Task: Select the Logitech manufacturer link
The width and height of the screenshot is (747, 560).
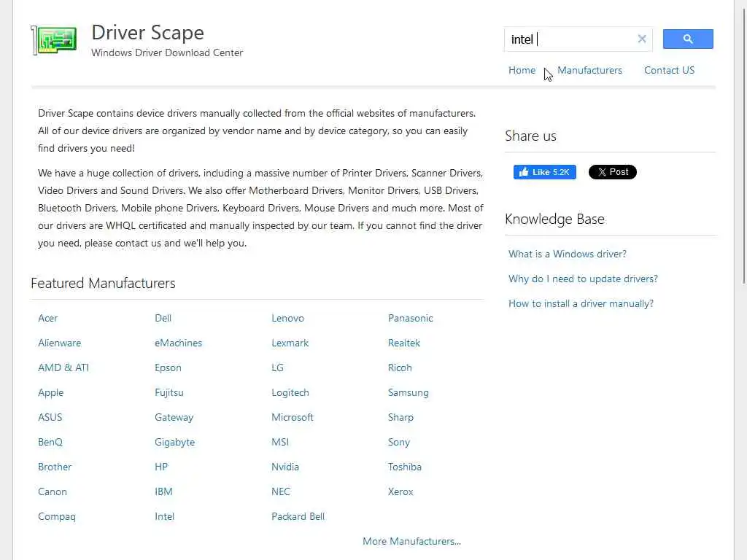Action: click(290, 392)
